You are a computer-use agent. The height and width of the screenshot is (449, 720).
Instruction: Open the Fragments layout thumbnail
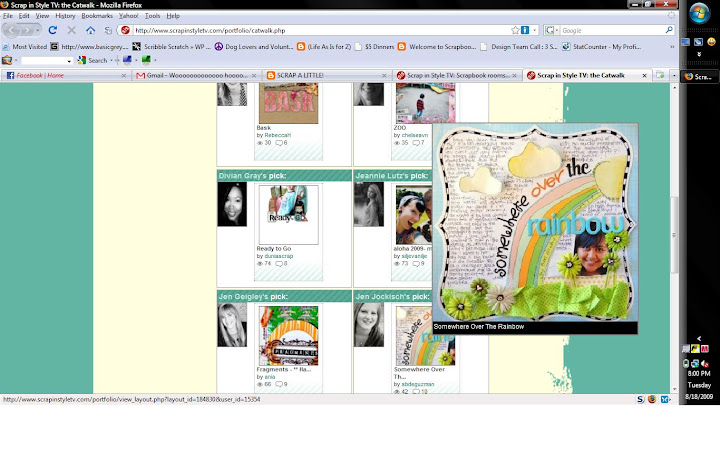pyautogui.click(x=288, y=336)
